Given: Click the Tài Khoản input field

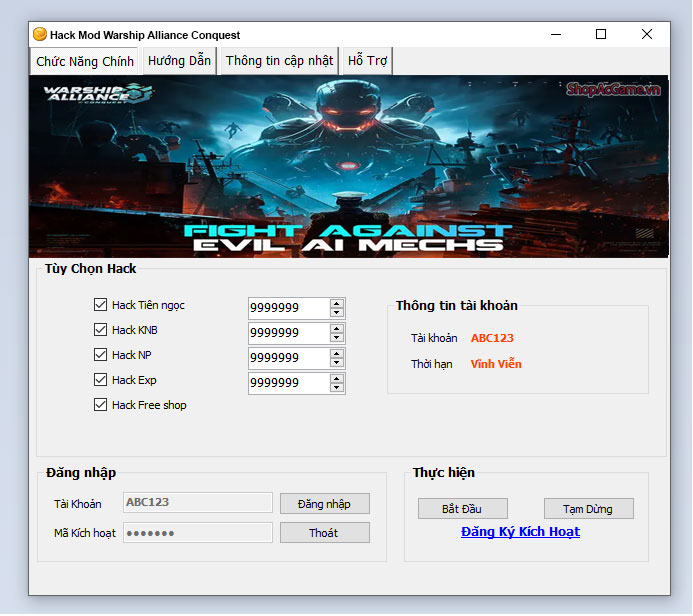Looking at the screenshot, I should pyautogui.click(x=198, y=502).
